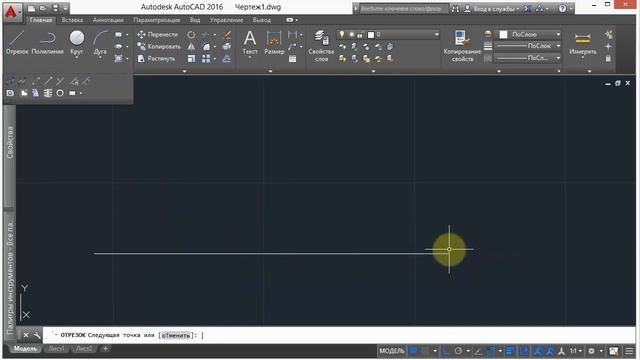Click the Перенести move tool
The image size is (640, 360).
pos(158,35)
